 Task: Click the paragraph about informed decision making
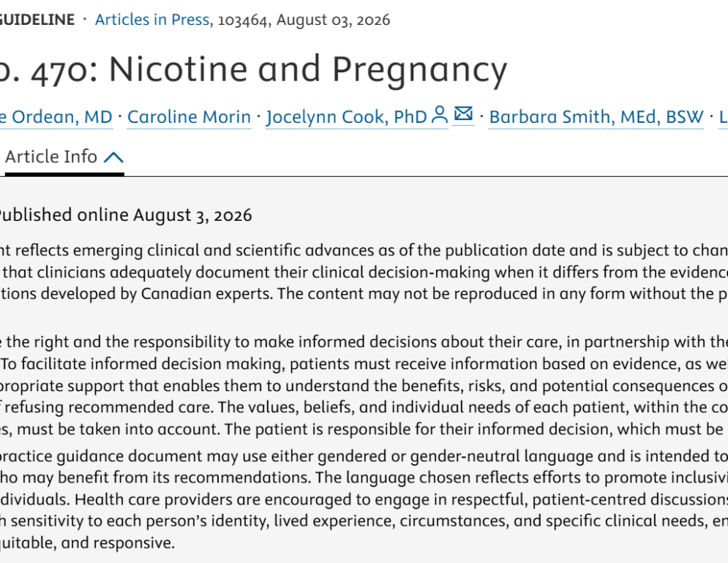point(364,385)
